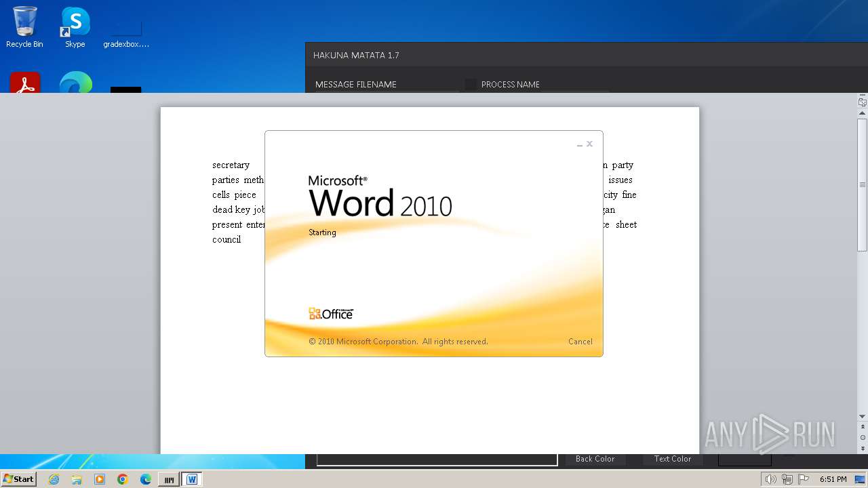868x488 pixels.
Task: Open Microsoft Edge desktop shortcut
Action: (x=75, y=82)
